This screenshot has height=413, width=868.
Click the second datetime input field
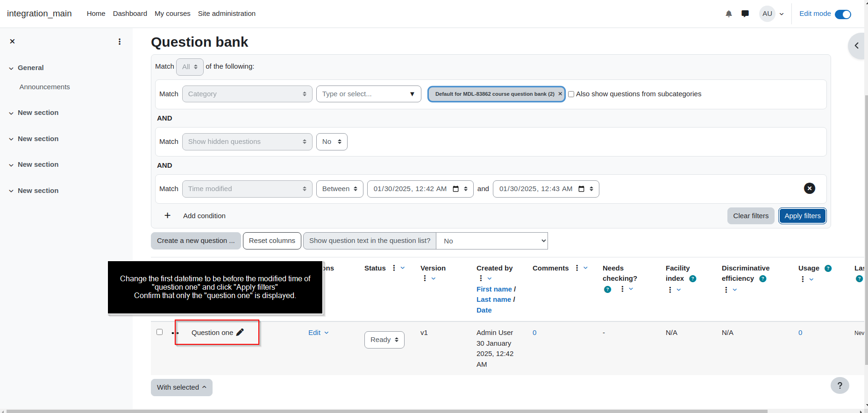[x=546, y=189]
